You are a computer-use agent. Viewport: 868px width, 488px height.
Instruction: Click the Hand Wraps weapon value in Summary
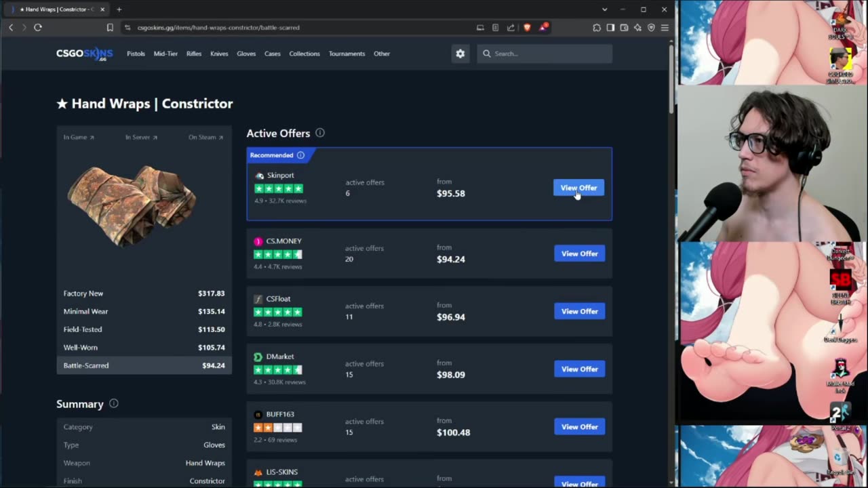tap(205, 463)
